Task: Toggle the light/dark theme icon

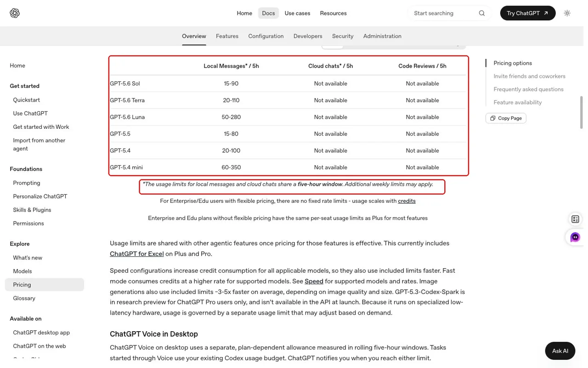Action: click(x=567, y=13)
